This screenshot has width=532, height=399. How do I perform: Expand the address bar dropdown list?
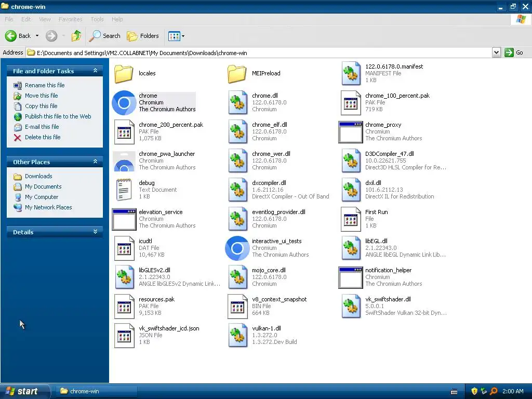[x=496, y=52]
